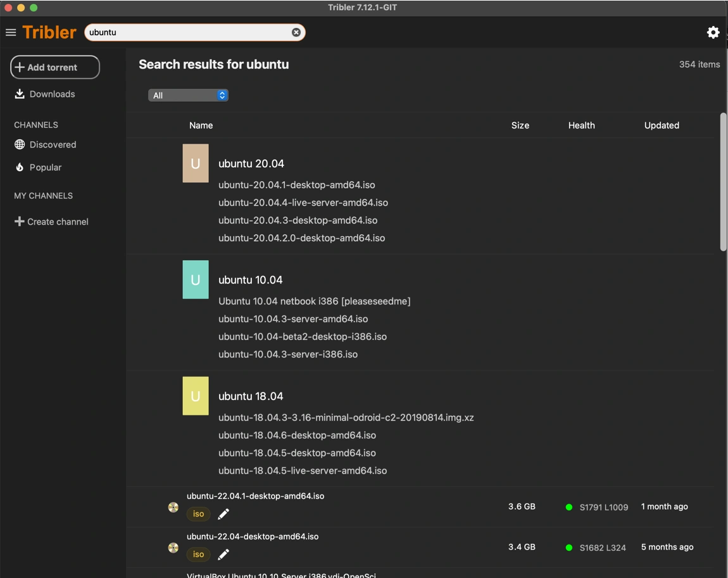Edit tags for ubuntu-22.04.1-desktop-amd64.iso pencil icon
The width and height of the screenshot is (728, 578).
pyautogui.click(x=223, y=514)
